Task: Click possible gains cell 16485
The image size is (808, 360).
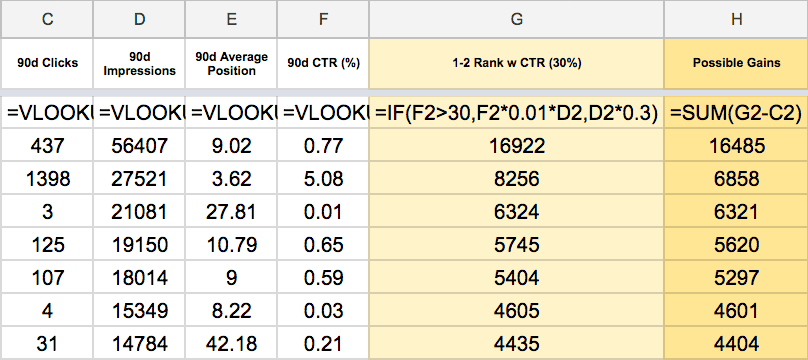Action: click(x=736, y=145)
